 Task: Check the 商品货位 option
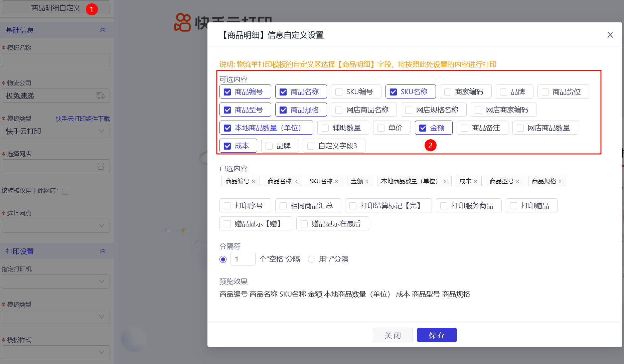545,92
